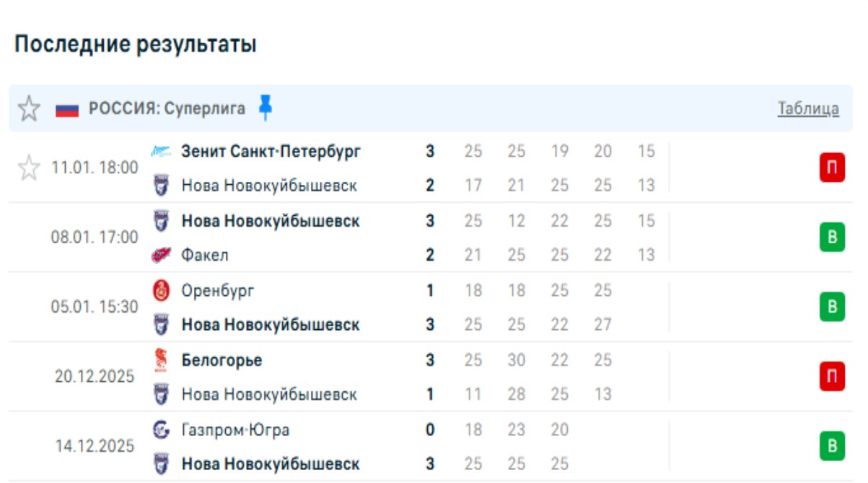The image size is (868, 483).
Task: Click the Fakel team logo
Action: point(161,256)
